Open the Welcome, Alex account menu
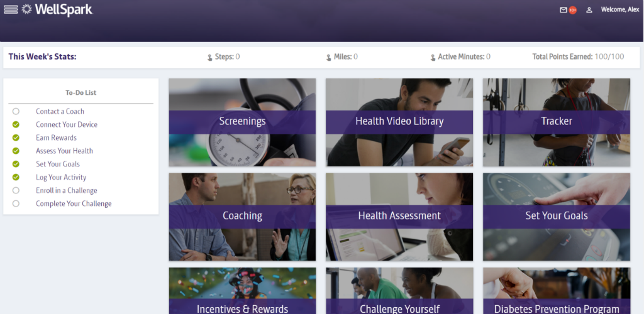Screen dimensions: 644x314 click(x=619, y=9)
